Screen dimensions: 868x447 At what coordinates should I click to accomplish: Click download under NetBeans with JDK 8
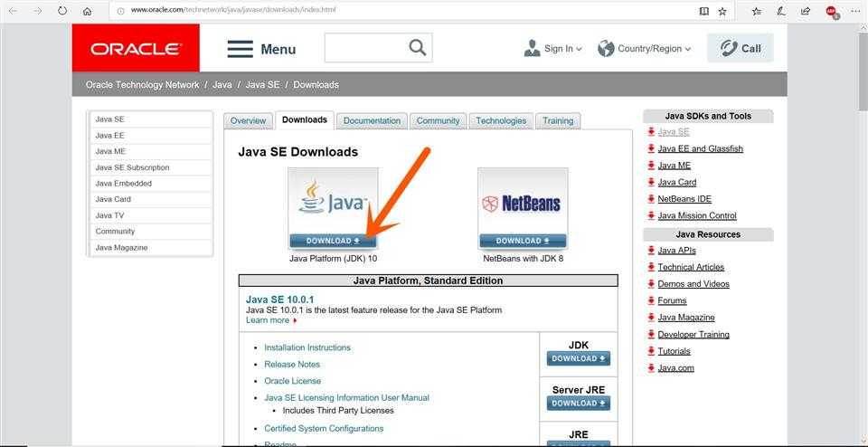(x=523, y=241)
